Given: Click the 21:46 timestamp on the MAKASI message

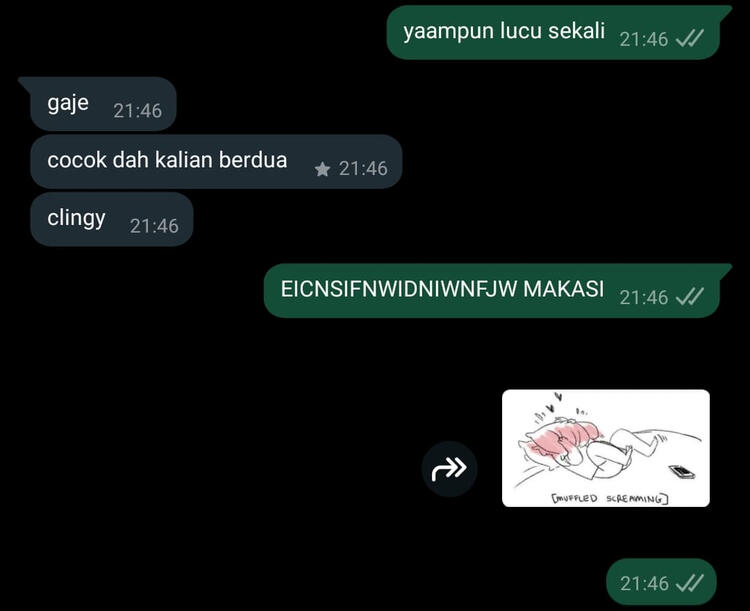Looking at the screenshot, I should coord(644,298).
